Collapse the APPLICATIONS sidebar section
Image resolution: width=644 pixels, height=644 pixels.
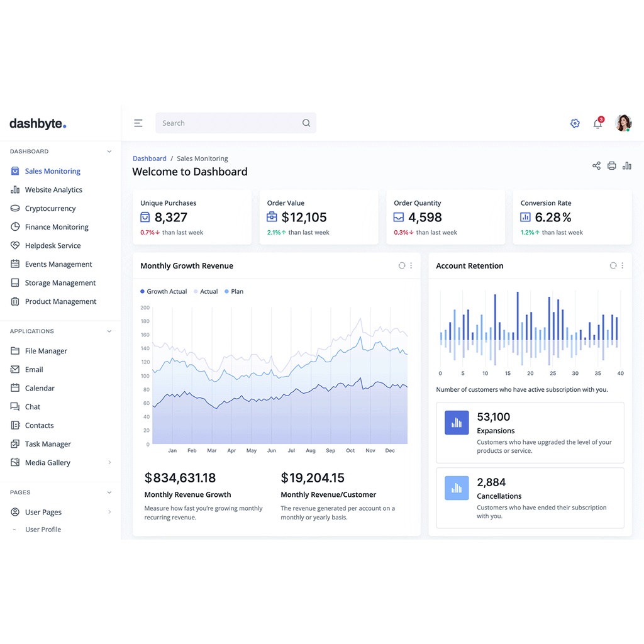pyautogui.click(x=109, y=331)
